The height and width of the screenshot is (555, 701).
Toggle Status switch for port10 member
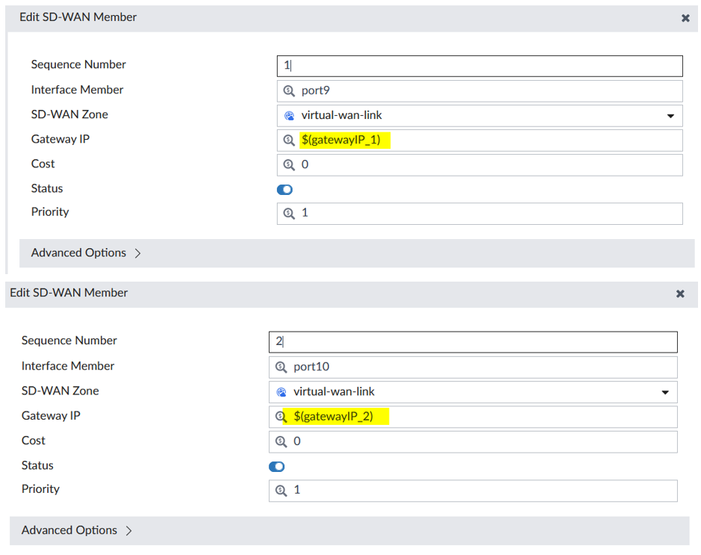point(277,466)
